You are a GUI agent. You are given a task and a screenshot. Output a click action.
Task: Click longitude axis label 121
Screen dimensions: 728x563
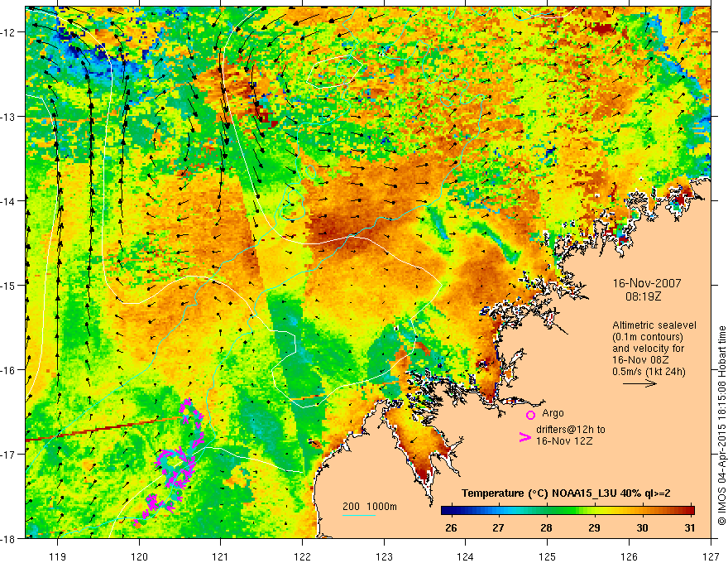click(x=221, y=556)
